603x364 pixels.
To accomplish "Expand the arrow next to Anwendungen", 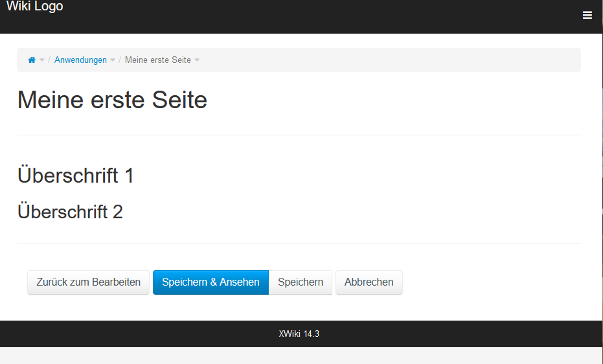I will pos(113,60).
